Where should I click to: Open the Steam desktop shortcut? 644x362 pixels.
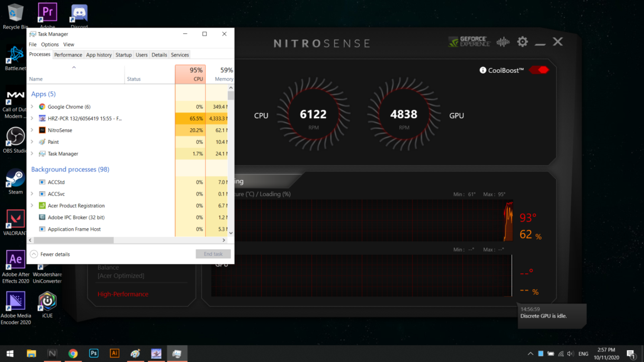(x=15, y=182)
